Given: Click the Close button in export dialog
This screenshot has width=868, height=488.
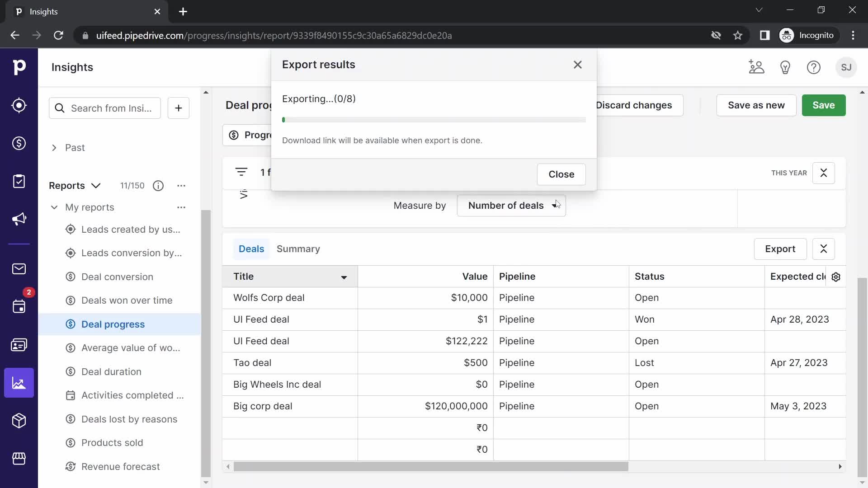Looking at the screenshot, I should [x=561, y=174].
